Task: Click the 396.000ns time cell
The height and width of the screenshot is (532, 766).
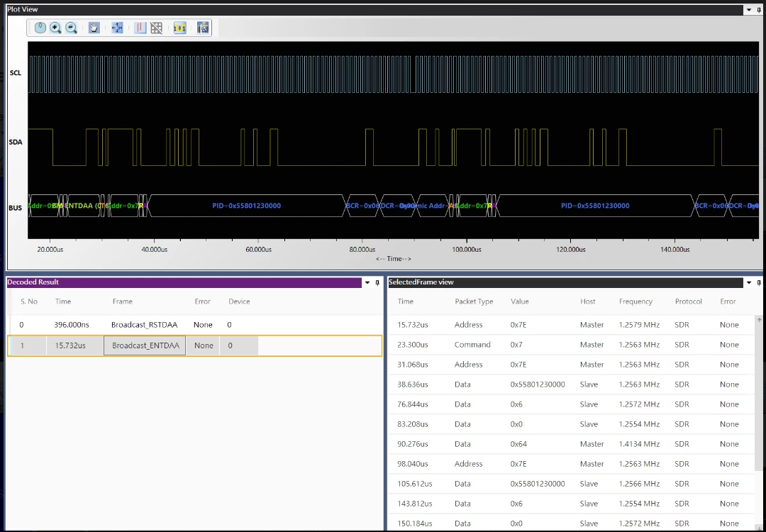Action: [x=72, y=325]
